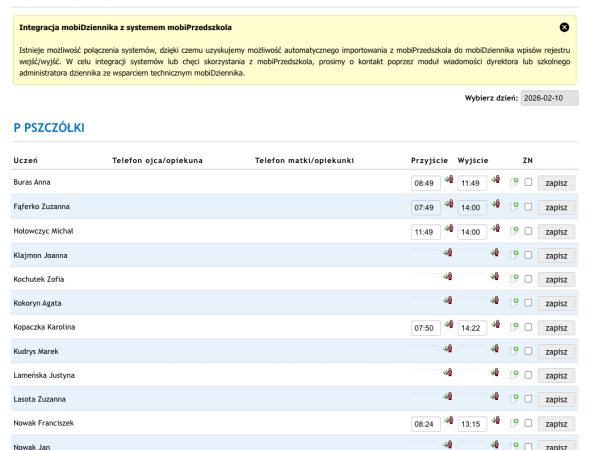Save the row for Nowak Franciszek
Screen dimensions: 590x450
pyautogui.click(x=556, y=424)
